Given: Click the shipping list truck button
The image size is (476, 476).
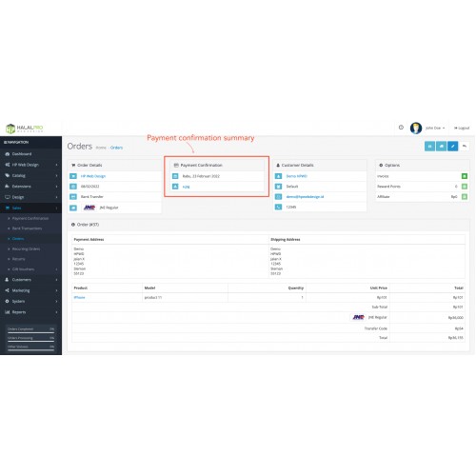Looking at the screenshot, I should (x=442, y=147).
